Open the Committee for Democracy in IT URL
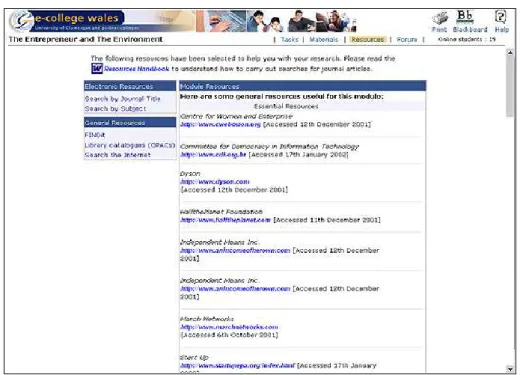Image resolution: width=520 pixels, height=375 pixels. point(213,154)
